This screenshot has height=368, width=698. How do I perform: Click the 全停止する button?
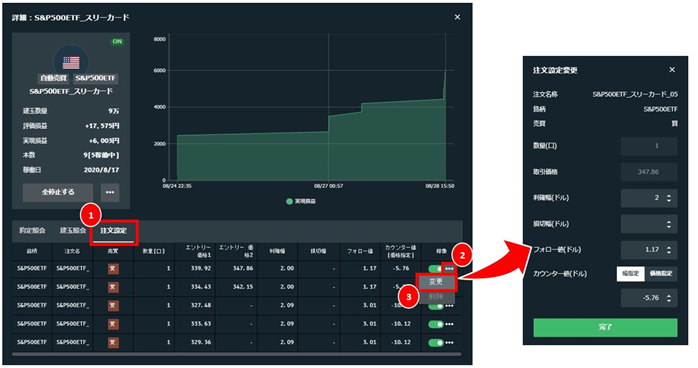point(58,192)
